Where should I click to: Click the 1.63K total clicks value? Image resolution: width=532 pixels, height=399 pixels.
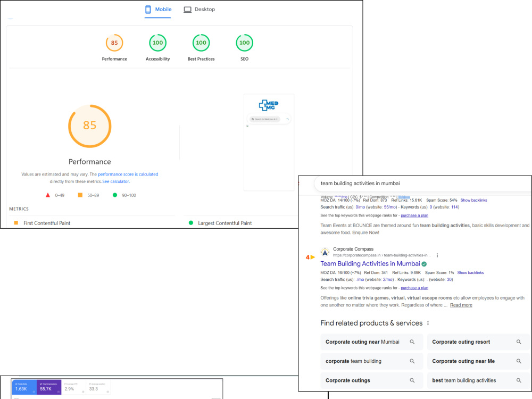click(x=21, y=389)
